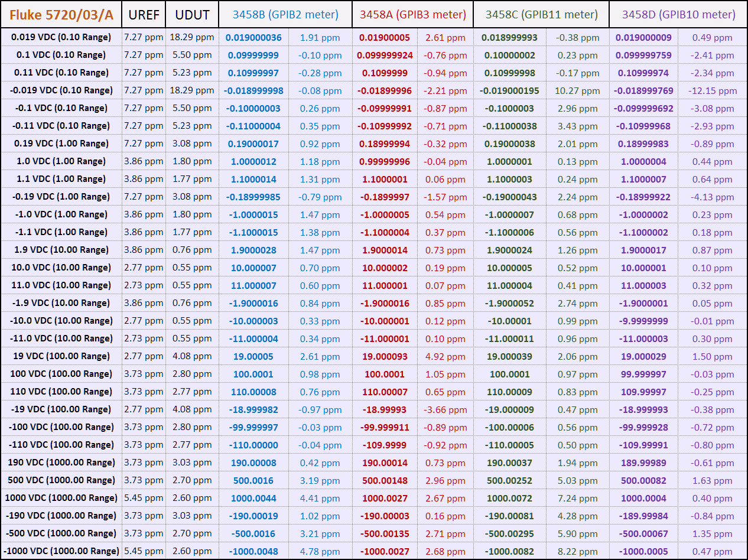The image size is (748, 560).
Task: Select the 7.24 ppm deviation cell
Action: (577, 499)
